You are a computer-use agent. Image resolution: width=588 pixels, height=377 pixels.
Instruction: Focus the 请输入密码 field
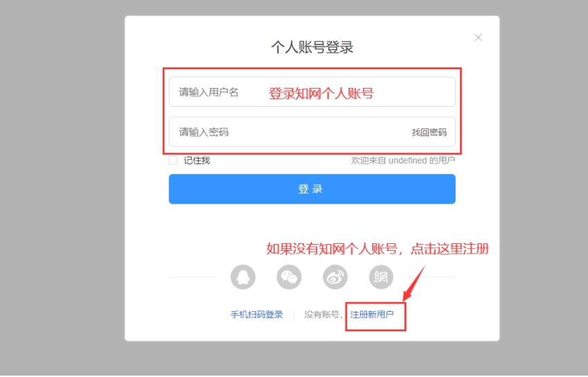click(312, 132)
